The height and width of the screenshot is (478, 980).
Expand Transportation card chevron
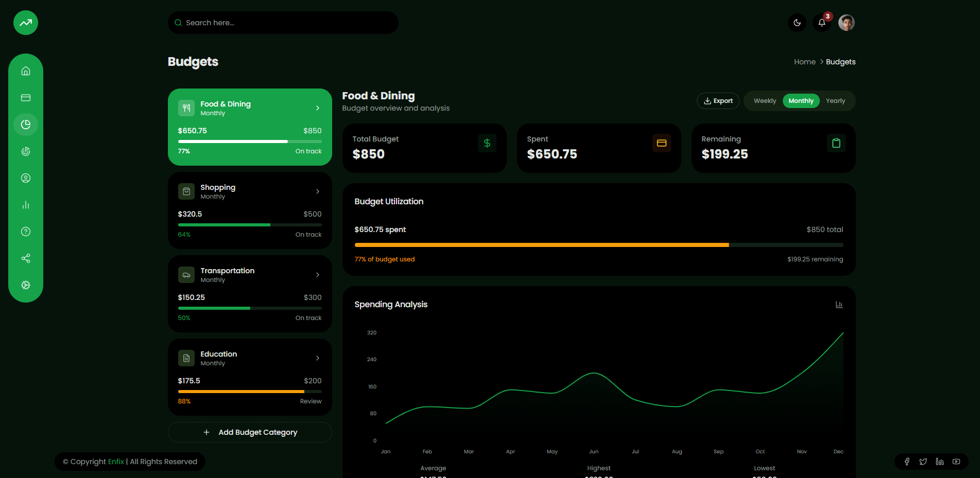point(318,275)
